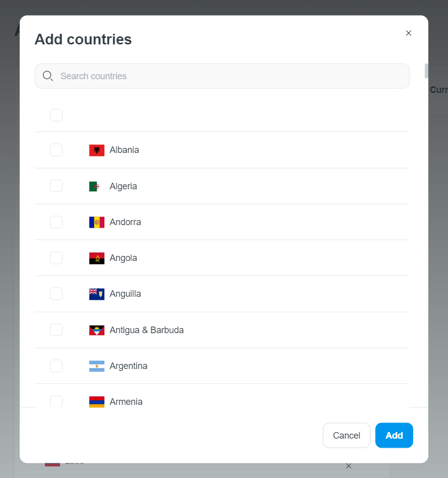Image resolution: width=448 pixels, height=478 pixels.
Task: Select the Andorra checkbox
Action: coord(57,222)
